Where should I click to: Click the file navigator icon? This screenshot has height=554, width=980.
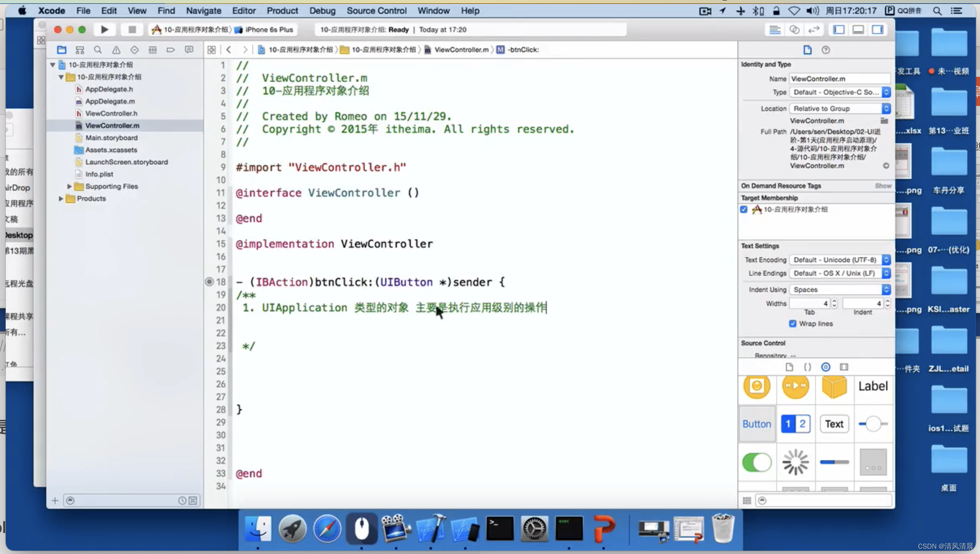pos(61,50)
